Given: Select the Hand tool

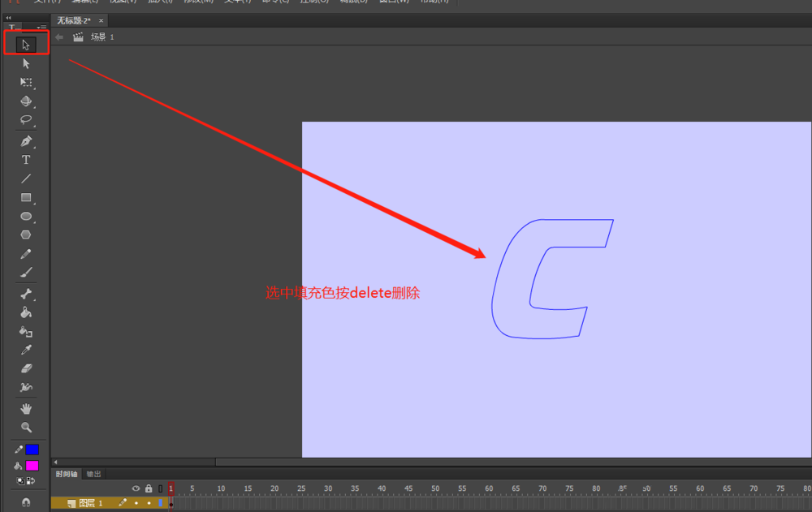Looking at the screenshot, I should pos(26,409).
